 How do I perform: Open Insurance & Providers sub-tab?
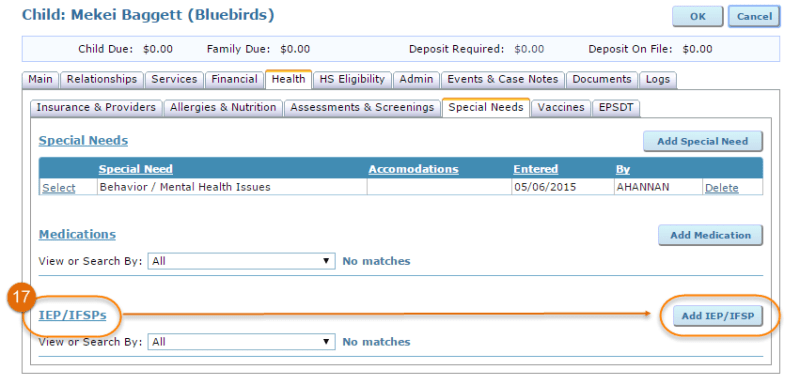tap(96, 108)
